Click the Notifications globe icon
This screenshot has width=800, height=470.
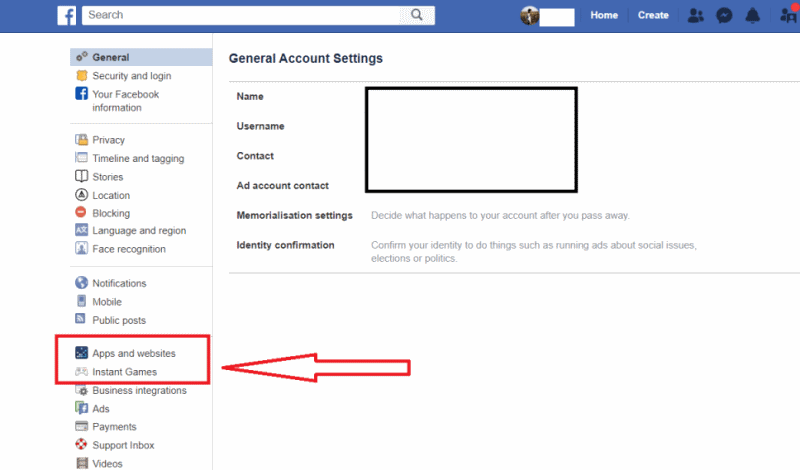[x=82, y=283]
